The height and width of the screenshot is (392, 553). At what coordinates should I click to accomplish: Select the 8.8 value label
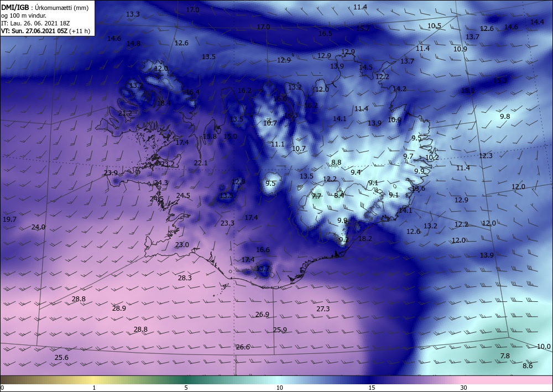click(336, 163)
